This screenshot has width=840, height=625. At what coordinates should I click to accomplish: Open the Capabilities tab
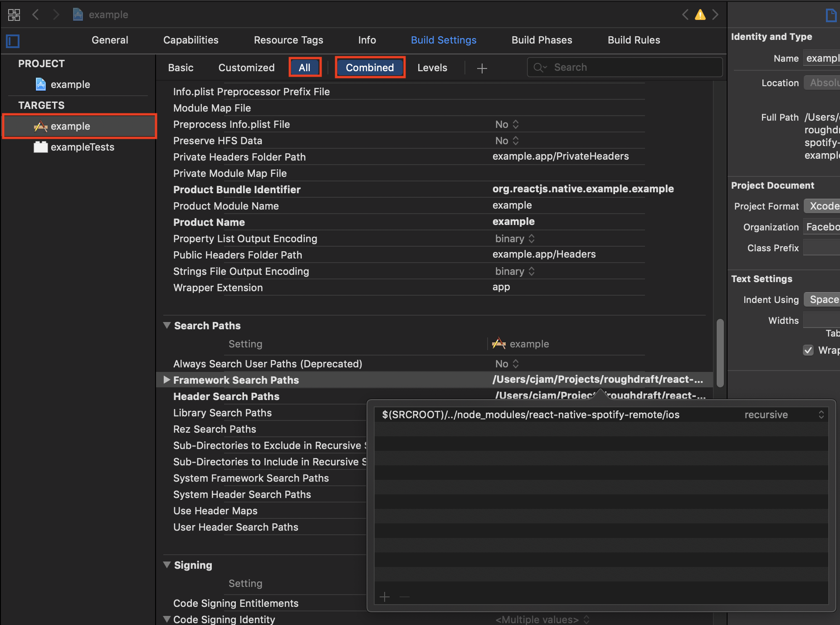[191, 40]
